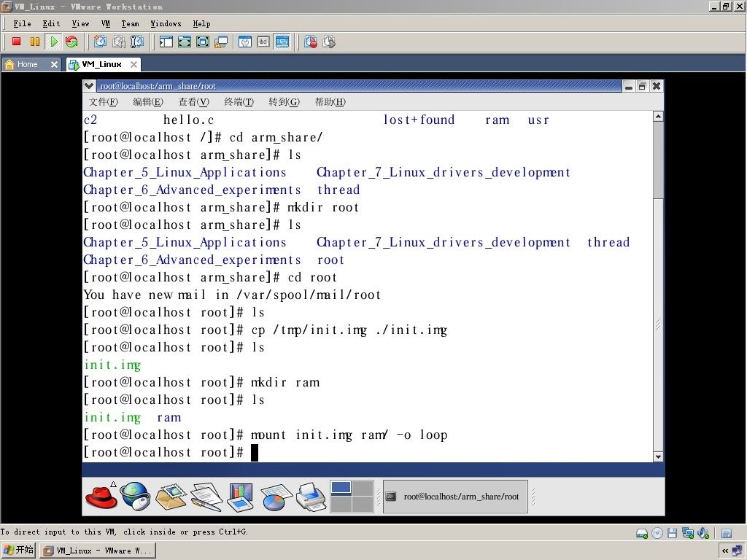Launch the presentation application icon

pos(240,496)
